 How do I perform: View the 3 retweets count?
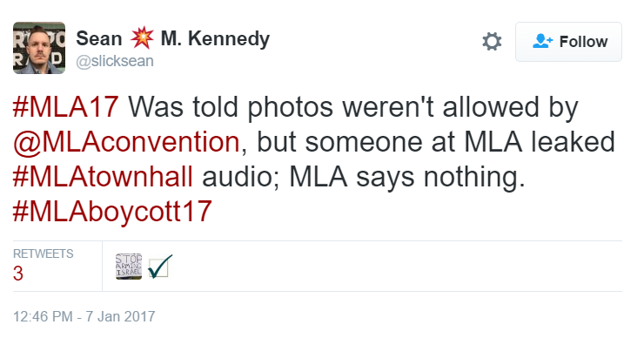18,274
